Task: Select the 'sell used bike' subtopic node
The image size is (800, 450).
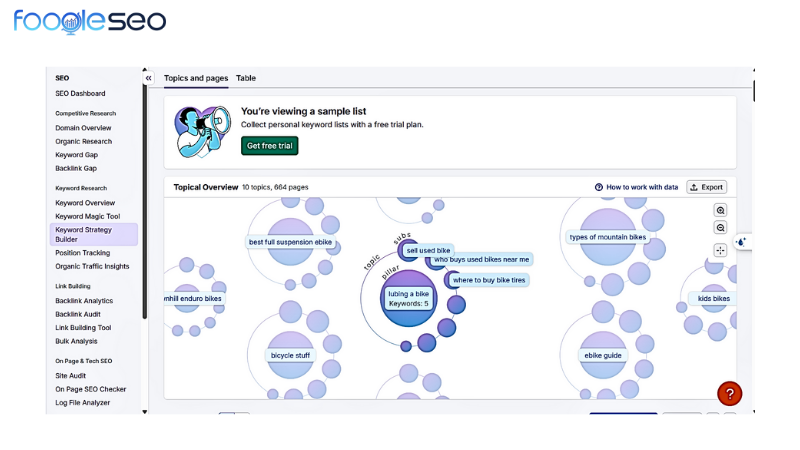Action: coord(428,250)
